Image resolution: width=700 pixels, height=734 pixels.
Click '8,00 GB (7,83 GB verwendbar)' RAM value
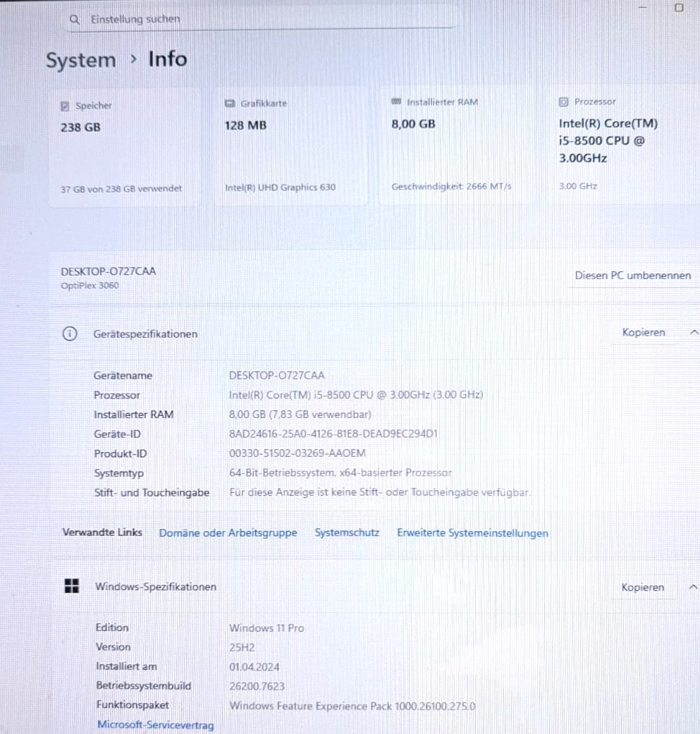[300, 415]
